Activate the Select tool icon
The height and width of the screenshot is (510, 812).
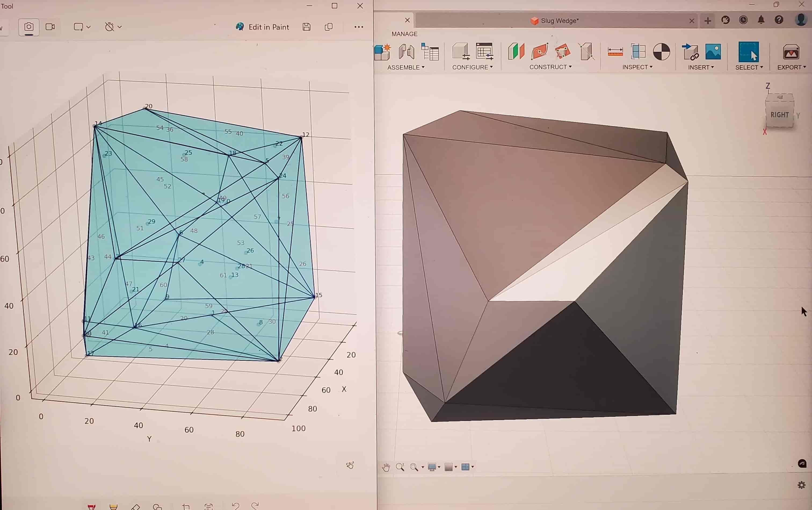coord(749,52)
